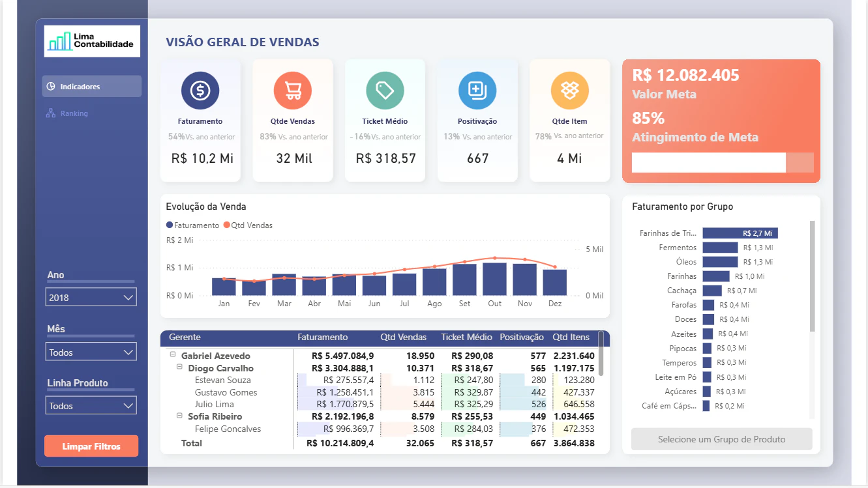Click the blue Positivação card icon
868x488 pixels.
point(477,91)
